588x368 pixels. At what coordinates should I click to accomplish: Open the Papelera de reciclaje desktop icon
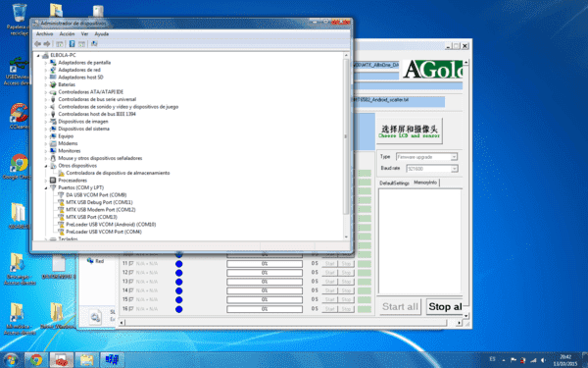[19, 20]
